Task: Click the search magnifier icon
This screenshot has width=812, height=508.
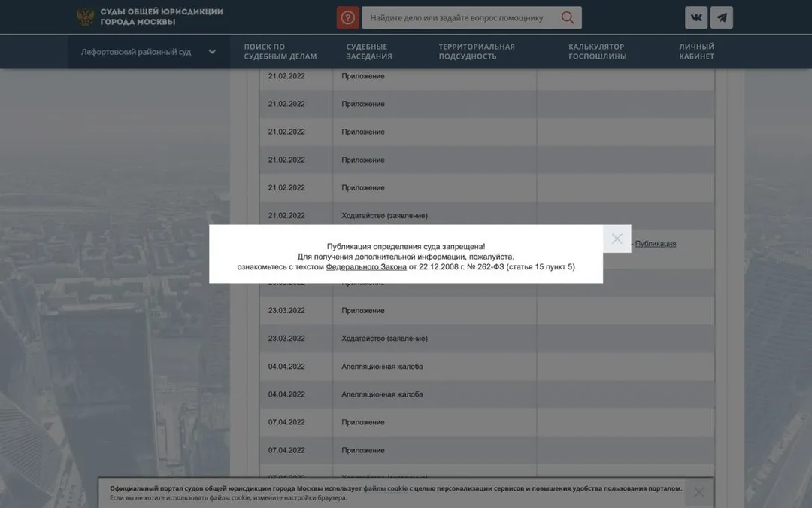Action: (x=568, y=17)
